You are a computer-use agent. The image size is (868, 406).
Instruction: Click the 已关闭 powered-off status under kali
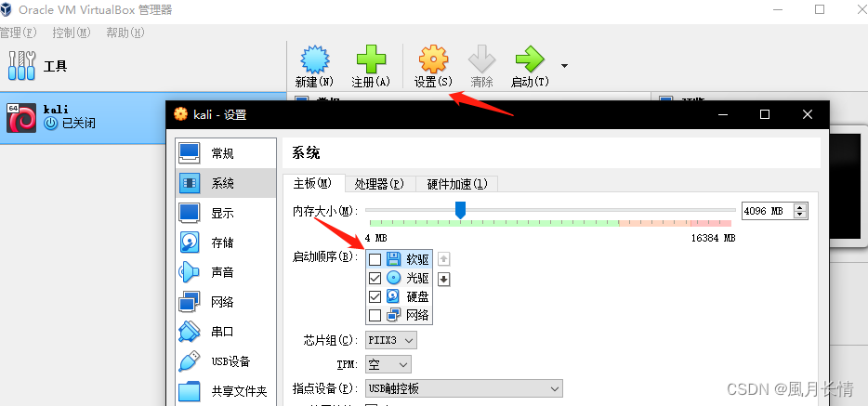78,123
